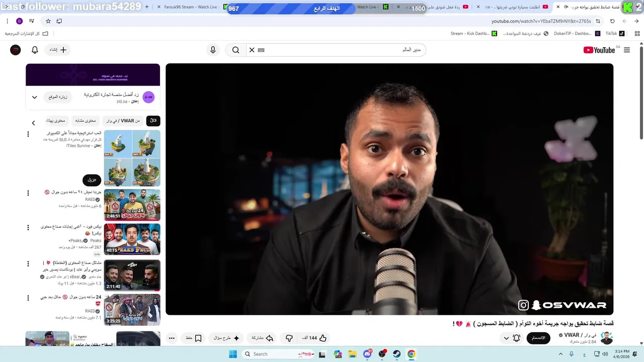Image resolution: width=644 pixels, height=362 pixels.
Task: Open on-screen keyboard icon in search
Action: [261, 50]
